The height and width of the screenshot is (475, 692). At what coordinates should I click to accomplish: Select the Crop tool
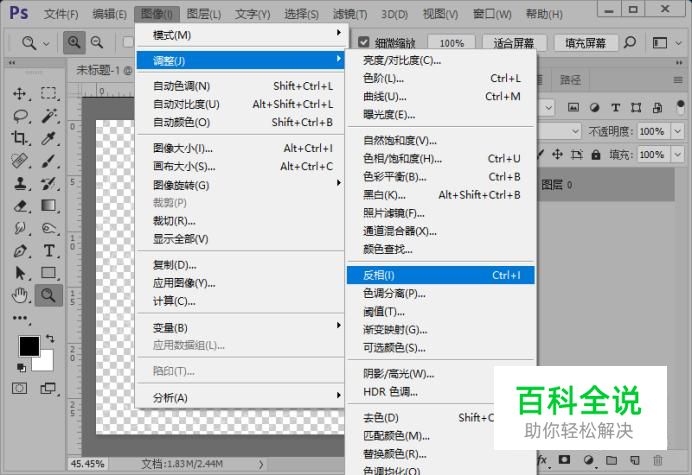(19, 138)
